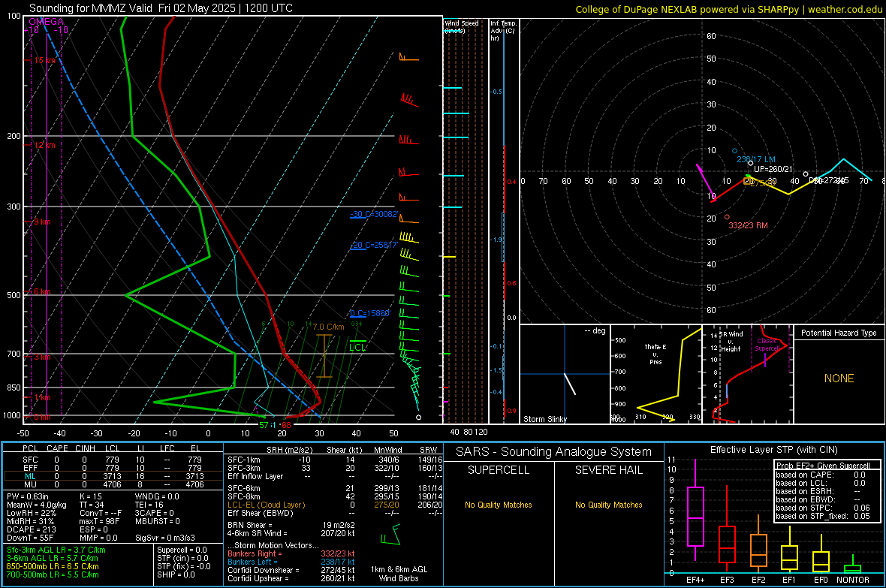Click the Corfidi Downshear = 272/45 kt line
This screenshot has width=886, height=588.
coord(291,570)
